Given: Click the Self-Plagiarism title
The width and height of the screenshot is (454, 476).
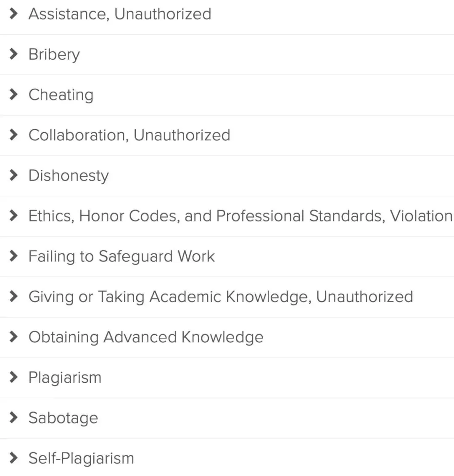Looking at the screenshot, I should point(81,458).
